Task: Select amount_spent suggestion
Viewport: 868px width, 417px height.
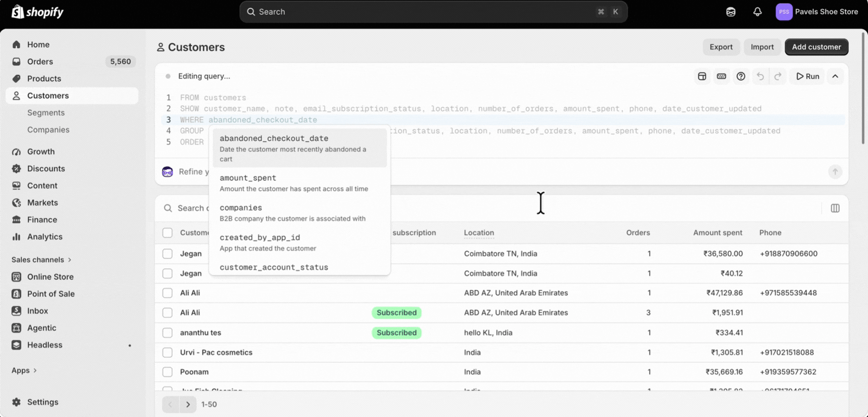Action: [x=300, y=183]
